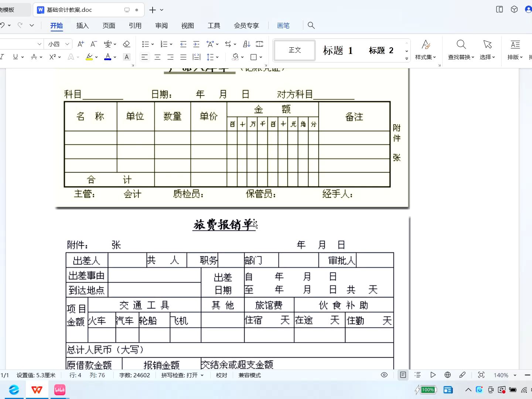Decrease paragraph indent
The width and height of the screenshot is (532, 399).
[183, 44]
